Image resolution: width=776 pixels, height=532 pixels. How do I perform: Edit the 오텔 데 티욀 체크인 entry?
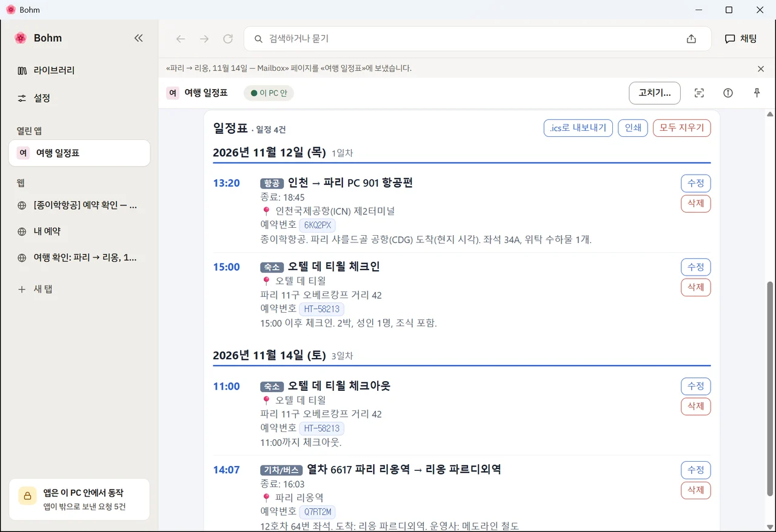coord(696,267)
